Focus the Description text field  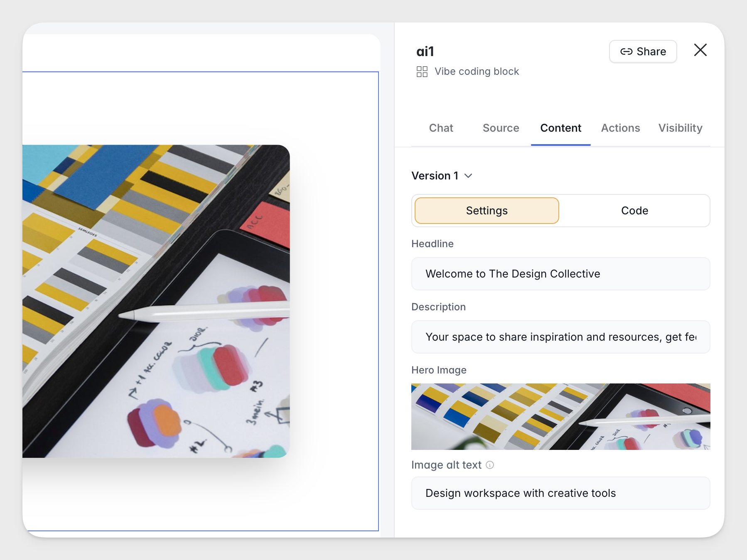tap(560, 337)
